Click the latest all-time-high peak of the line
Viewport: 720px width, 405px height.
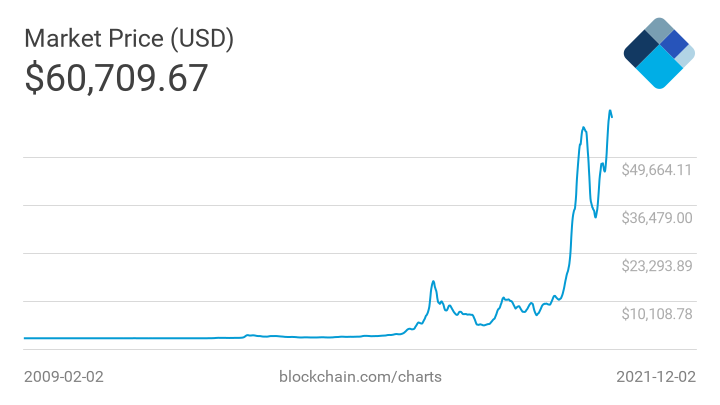(610, 111)
